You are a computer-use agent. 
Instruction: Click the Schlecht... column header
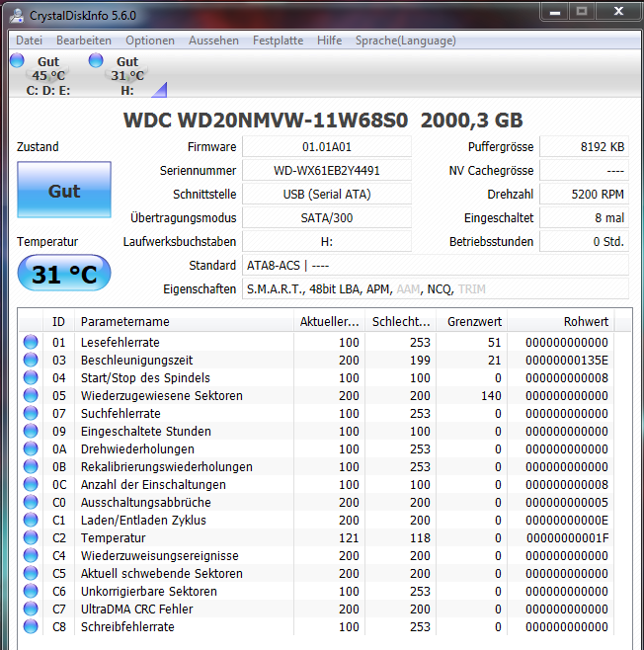(x=400, y=322)
